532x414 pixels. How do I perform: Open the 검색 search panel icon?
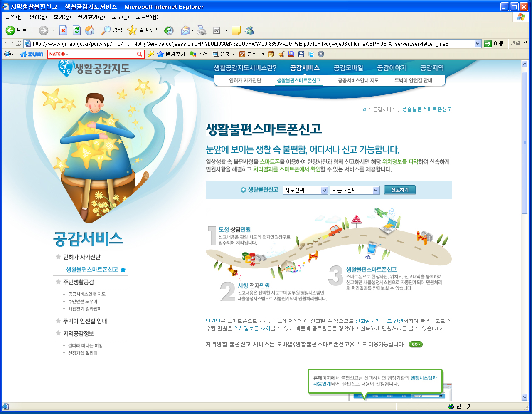[x=108, y=30]
